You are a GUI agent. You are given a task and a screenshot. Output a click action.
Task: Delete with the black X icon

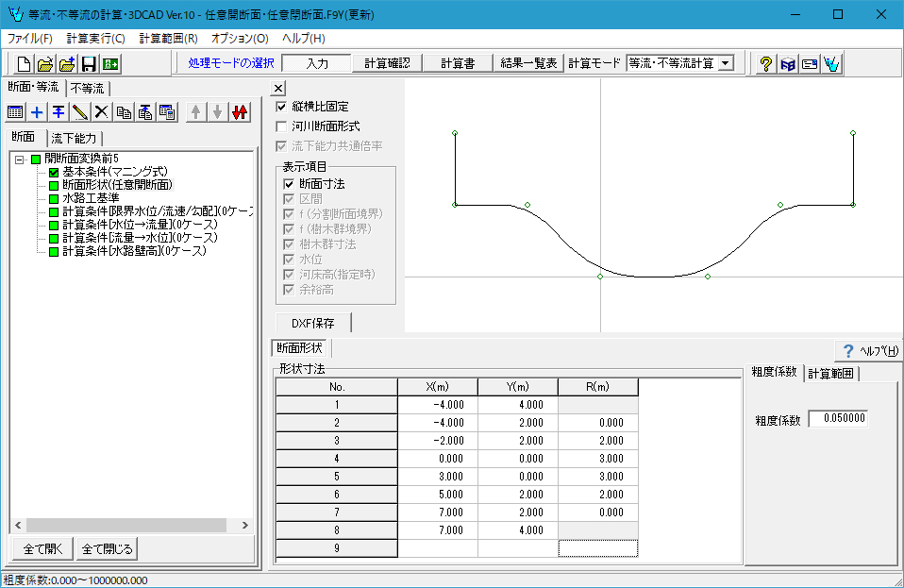(102, 111)
